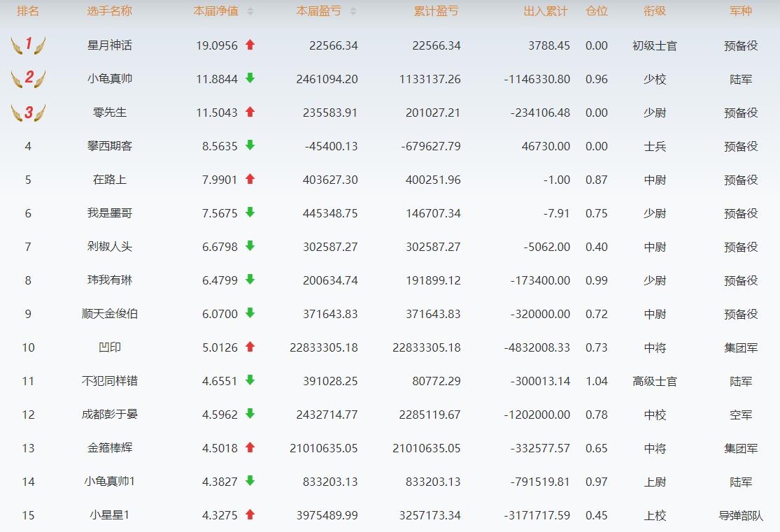780x532 pixels.
Task: Click 导弹部队 in the 小星星1 row
Action: tap(741, 515)
